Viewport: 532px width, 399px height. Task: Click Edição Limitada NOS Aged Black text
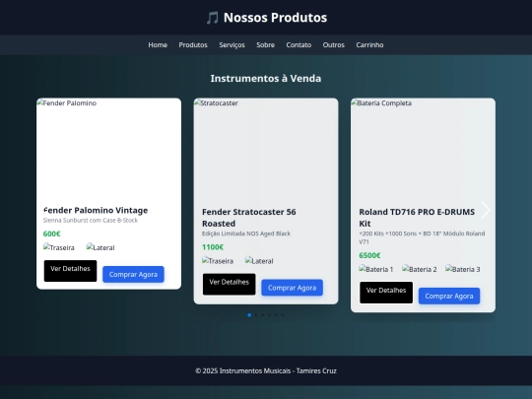pos(246,233)
